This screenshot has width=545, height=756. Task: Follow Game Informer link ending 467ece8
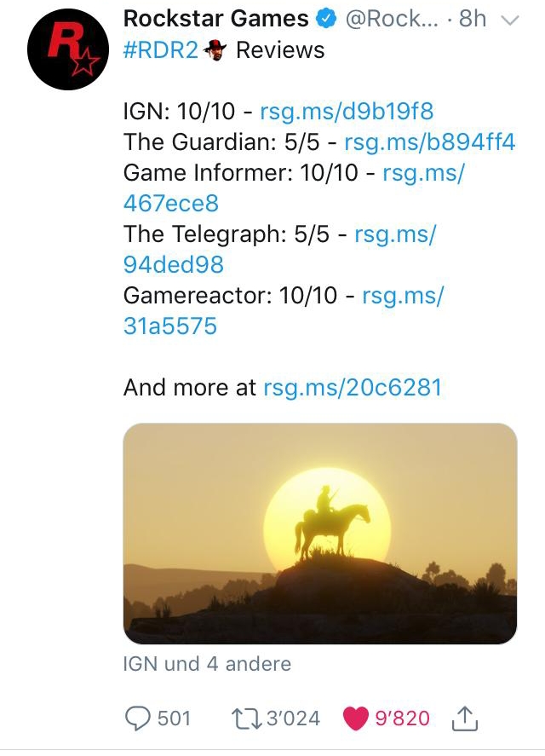[294, 188]
